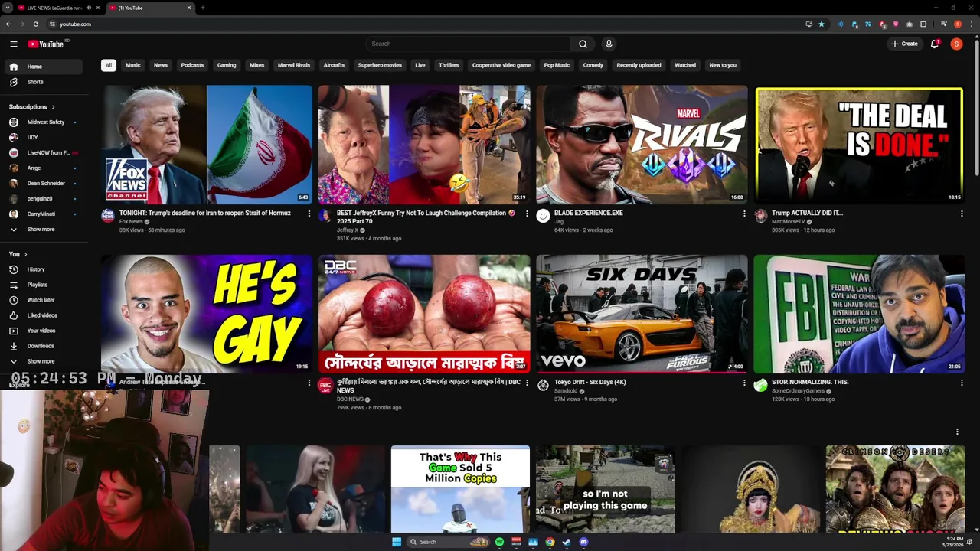
Task: Bookmark this page with star icon
Action: pyautogui.click(x=822, y=24)
